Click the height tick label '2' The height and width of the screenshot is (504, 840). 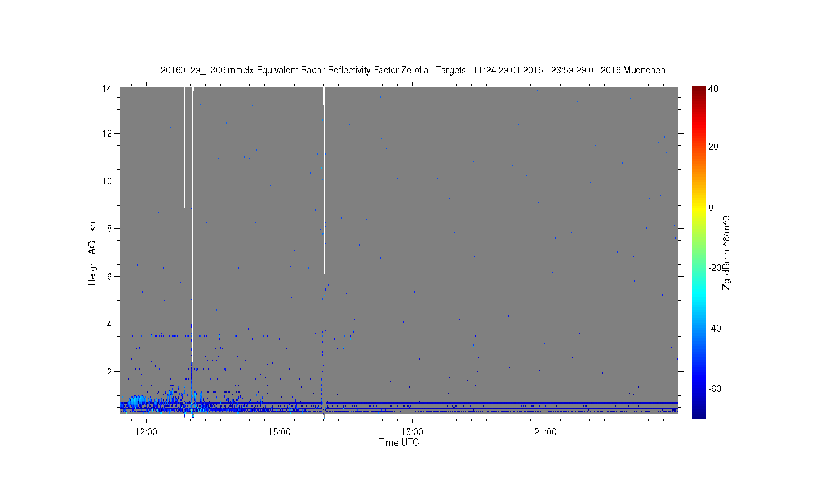109,371
